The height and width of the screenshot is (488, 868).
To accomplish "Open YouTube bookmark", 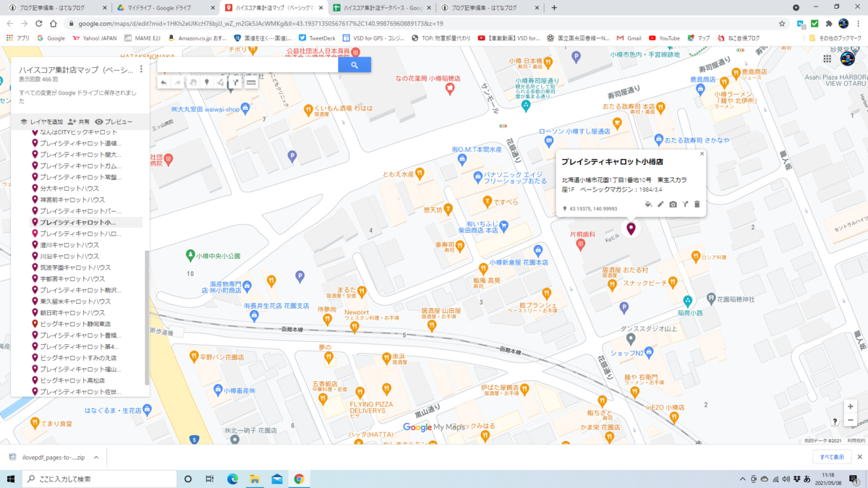I will [x=664, y=38].
